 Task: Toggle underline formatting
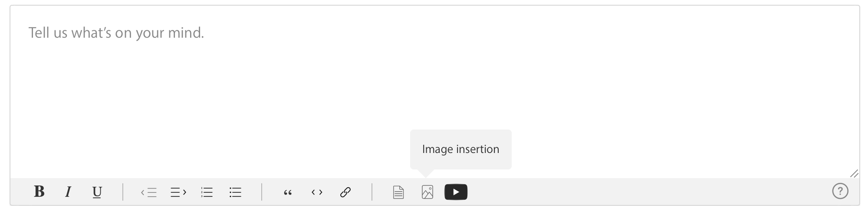(x=97, y=192)
